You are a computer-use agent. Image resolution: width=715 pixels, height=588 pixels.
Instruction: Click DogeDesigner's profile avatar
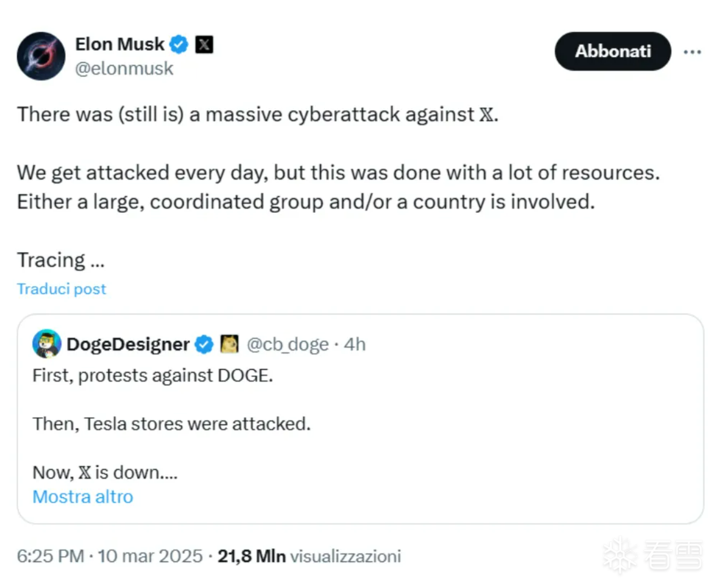[x=47, y=344]
